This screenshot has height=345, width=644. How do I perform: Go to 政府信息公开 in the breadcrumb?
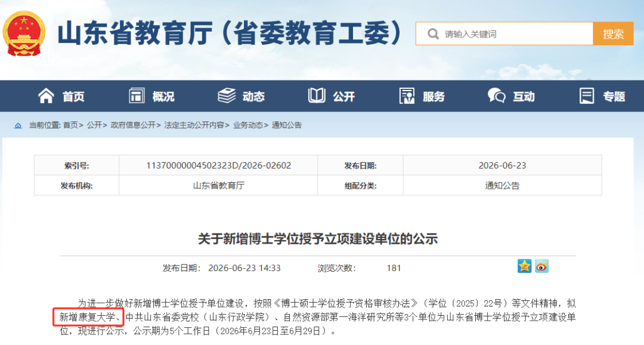[133, 125]
